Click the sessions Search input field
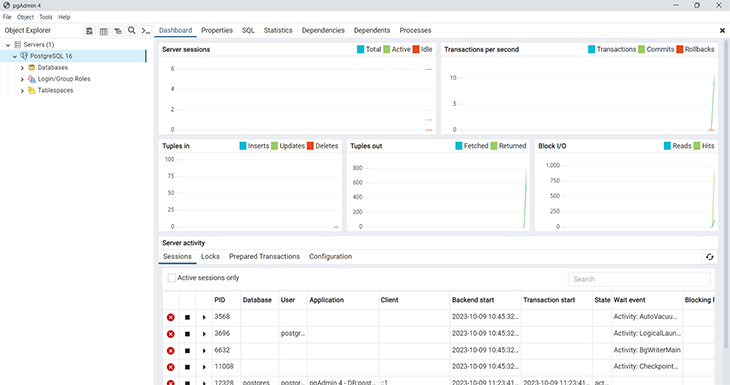This screenshot has width=730, height=385. click(x=639, y=279)
